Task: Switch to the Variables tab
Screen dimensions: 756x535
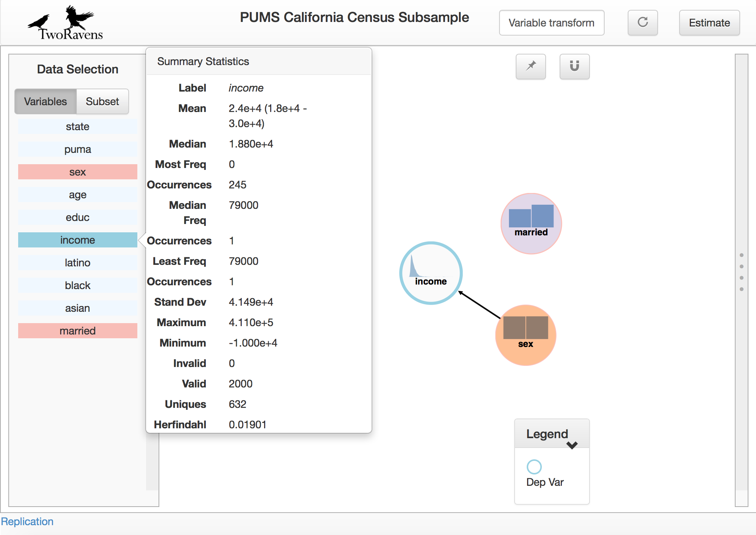Action: tap(45, 101)
